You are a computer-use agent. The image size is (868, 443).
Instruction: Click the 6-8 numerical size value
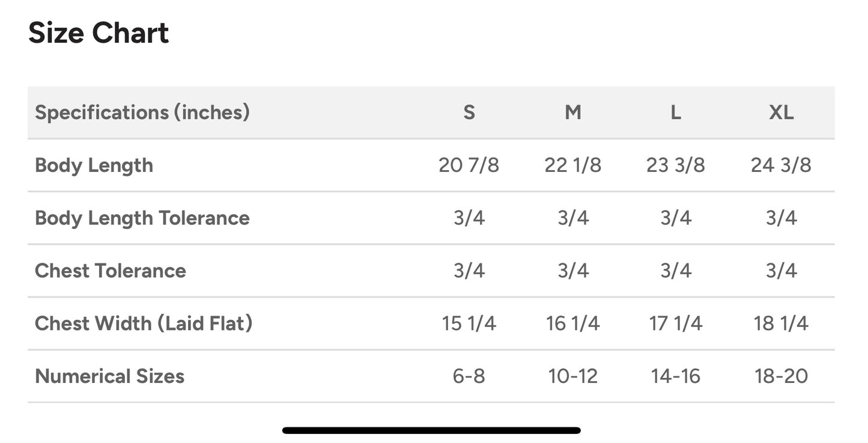[x=469, y=376]
